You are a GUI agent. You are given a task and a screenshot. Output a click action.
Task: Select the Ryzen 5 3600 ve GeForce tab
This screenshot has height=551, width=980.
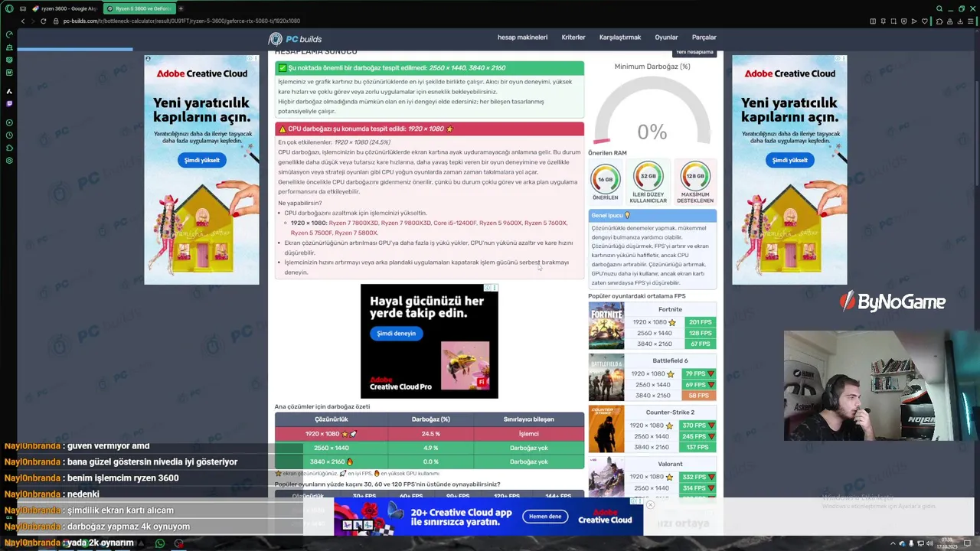click(139, 8)
